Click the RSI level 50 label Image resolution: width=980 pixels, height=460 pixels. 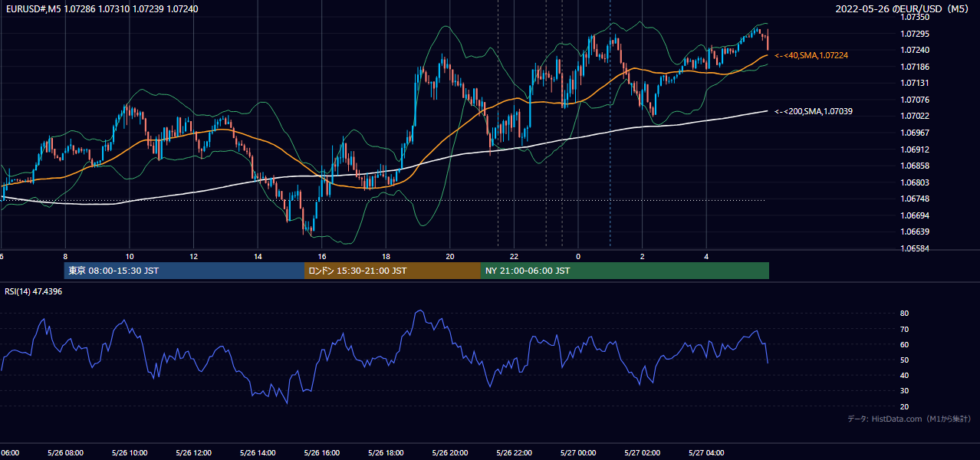click(x=904, y=360)
